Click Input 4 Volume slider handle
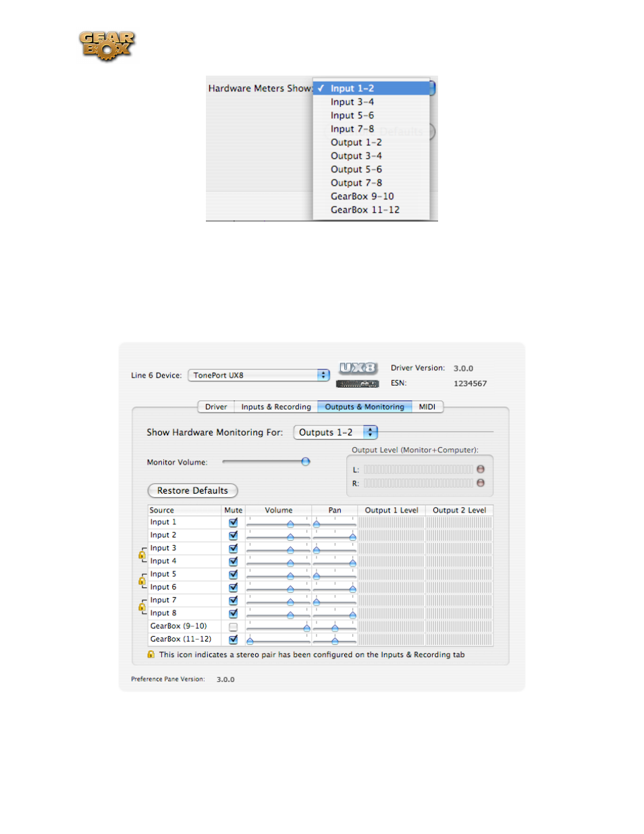The image size is (644, 834). tap(290, 563)
